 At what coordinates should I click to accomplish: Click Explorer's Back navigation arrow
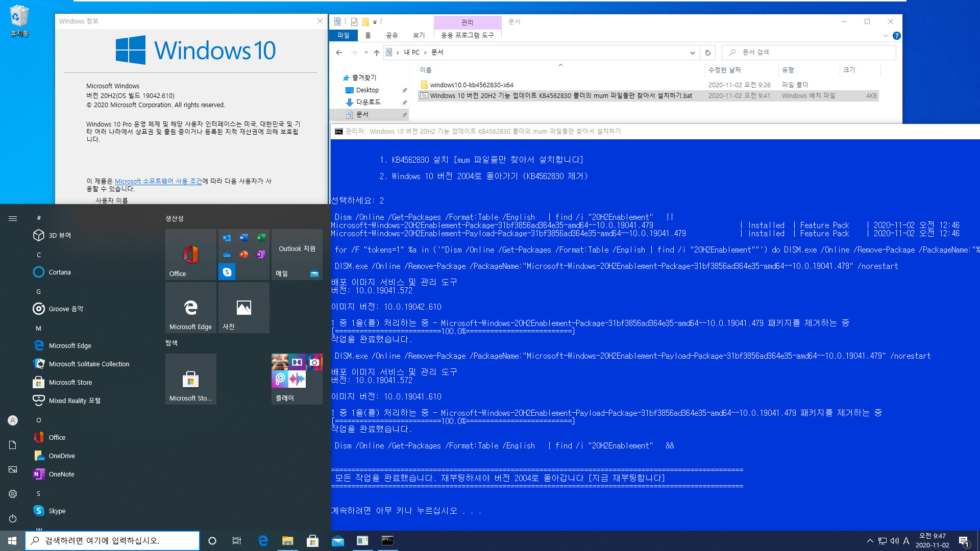pyautogui.click(x=339, y=53)
